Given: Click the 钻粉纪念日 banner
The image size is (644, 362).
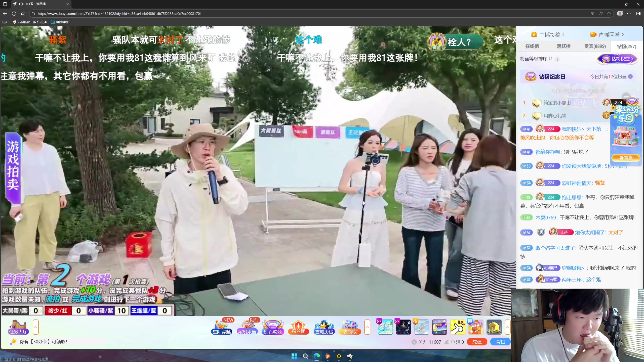Looking at the screenshot, I should (578, 77).
